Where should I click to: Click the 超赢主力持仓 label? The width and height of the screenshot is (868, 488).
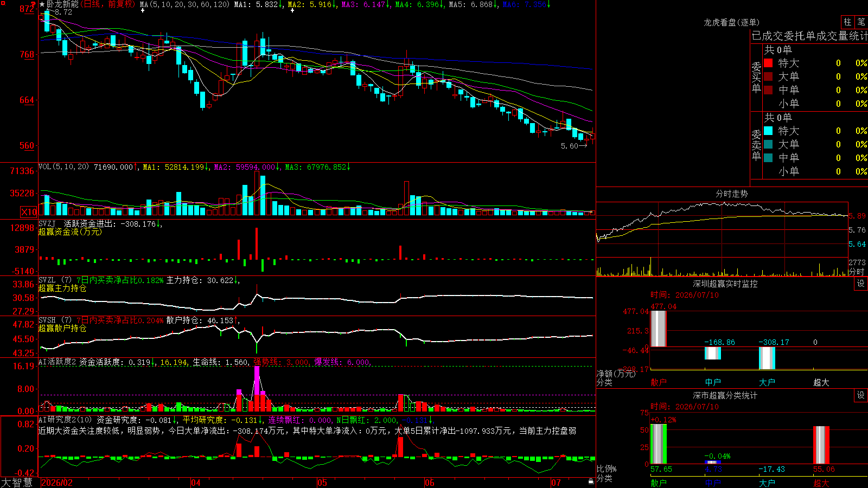[62, 288]
